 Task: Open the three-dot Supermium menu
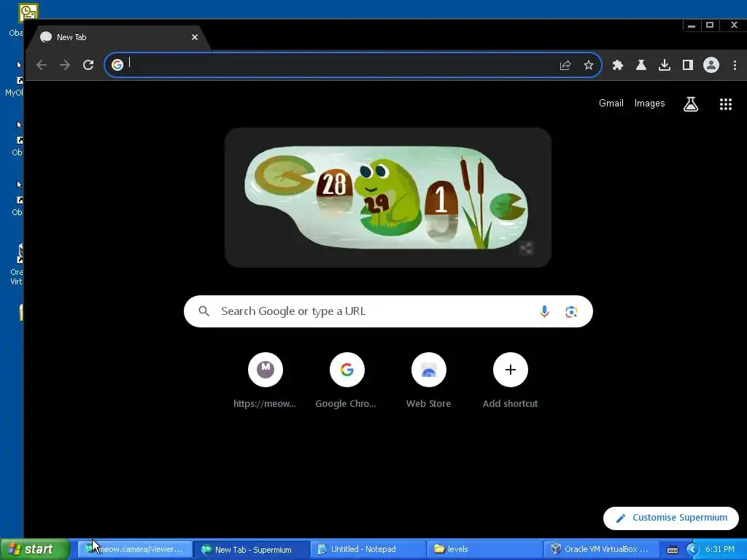pyautogui.click(x=735, y=65)
